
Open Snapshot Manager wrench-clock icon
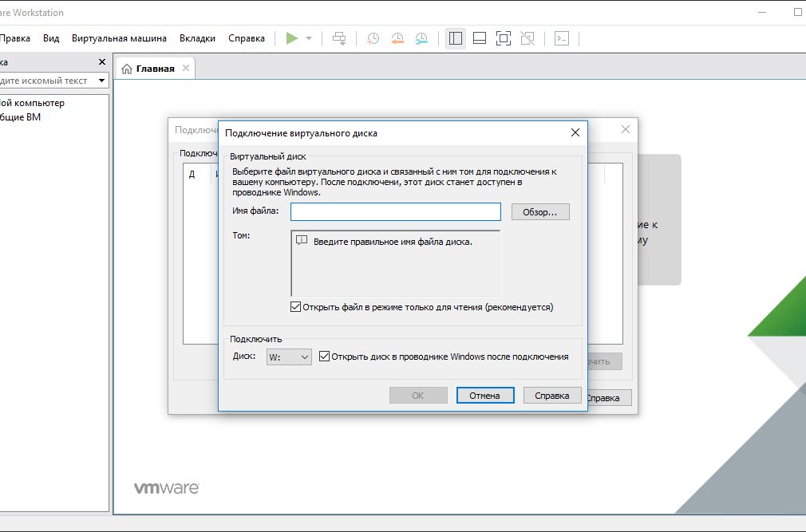pos(421,38)
